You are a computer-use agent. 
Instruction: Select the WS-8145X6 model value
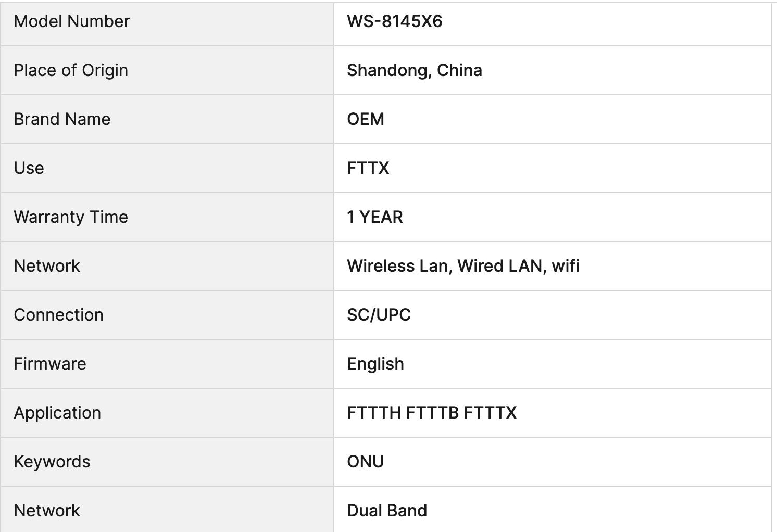coord(394,21)
